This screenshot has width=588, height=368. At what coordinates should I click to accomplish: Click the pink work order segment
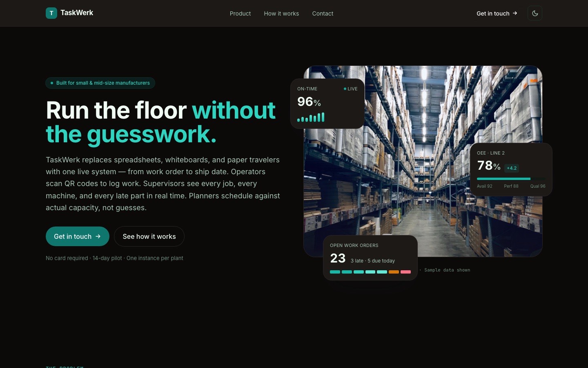coord(405,272)
